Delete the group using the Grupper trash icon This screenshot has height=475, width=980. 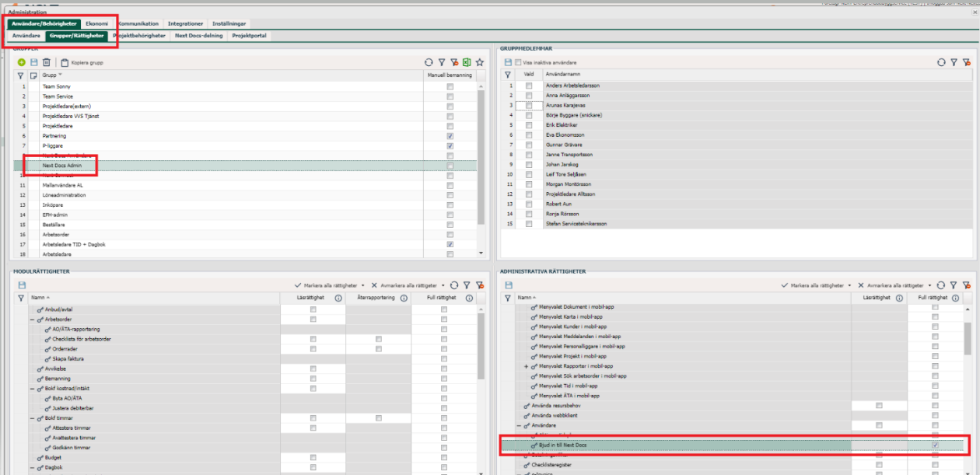(x=46, y=62)
